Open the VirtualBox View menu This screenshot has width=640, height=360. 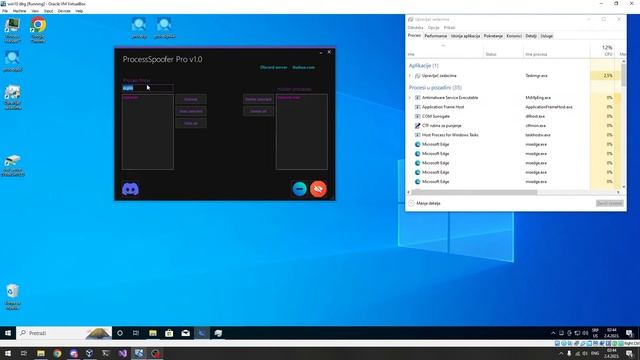coord(35,11)
